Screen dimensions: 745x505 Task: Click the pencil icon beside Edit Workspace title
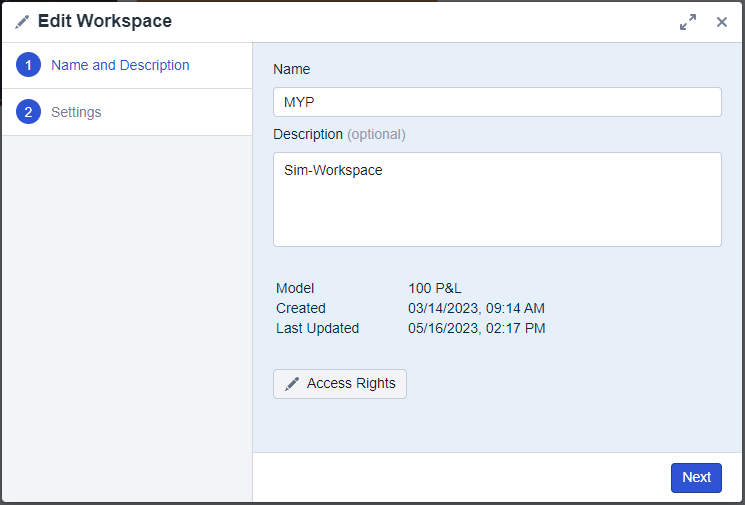[22, 22]
